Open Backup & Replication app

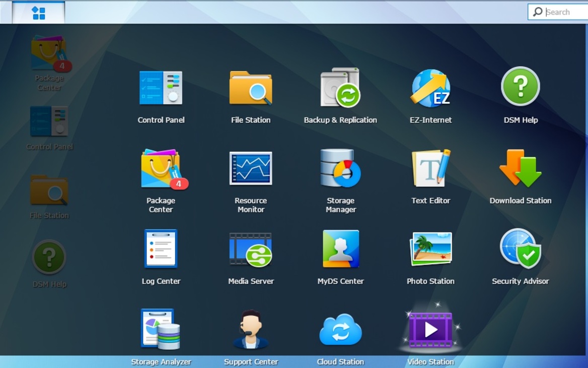[x=340, y=87]
